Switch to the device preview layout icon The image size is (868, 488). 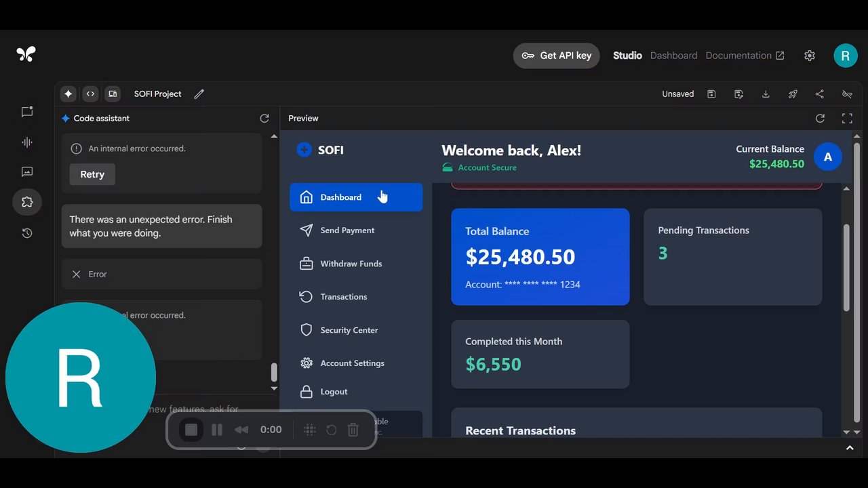tap(113, 94)
